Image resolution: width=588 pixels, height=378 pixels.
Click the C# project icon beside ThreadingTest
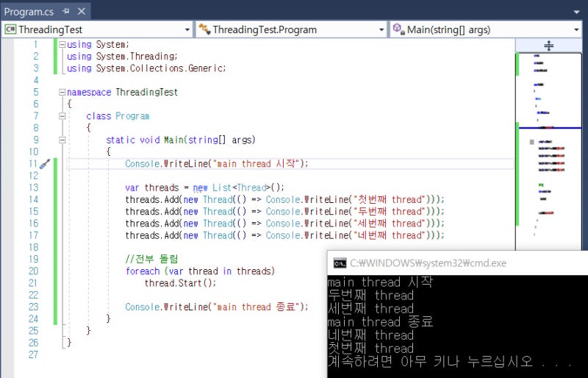[11, 30]
